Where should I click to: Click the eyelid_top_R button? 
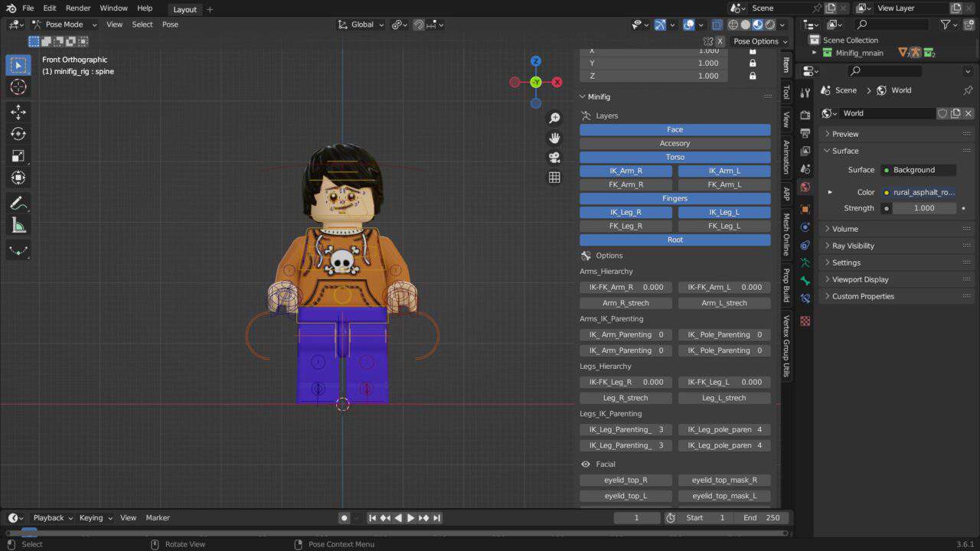pyautogui.click(x=626, y=481)
